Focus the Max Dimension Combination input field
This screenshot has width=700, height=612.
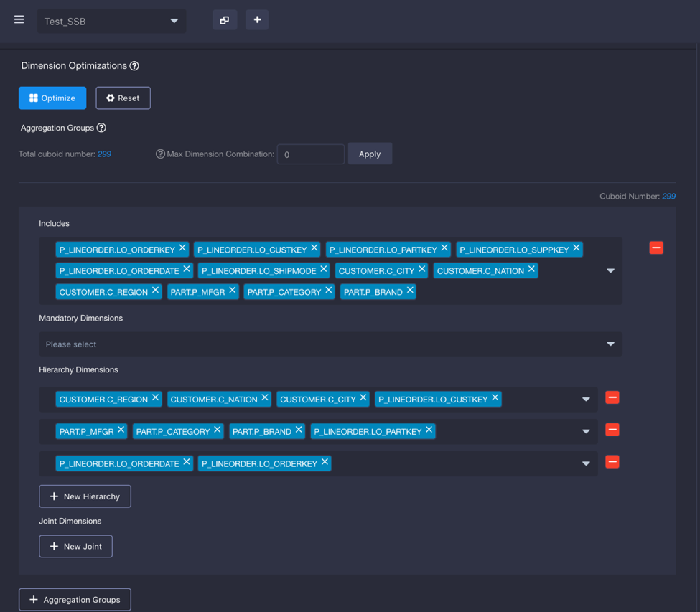pyautogui.click(x=310, y=154)
